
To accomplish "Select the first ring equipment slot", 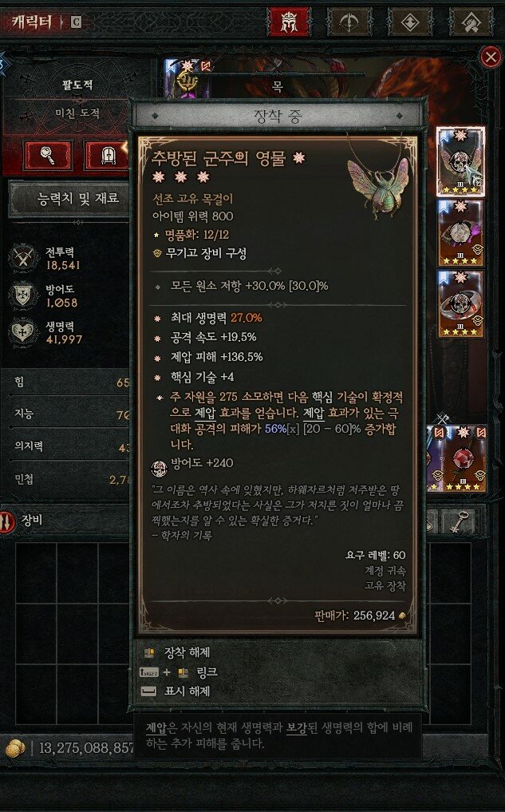I will (x=460, y=232).
